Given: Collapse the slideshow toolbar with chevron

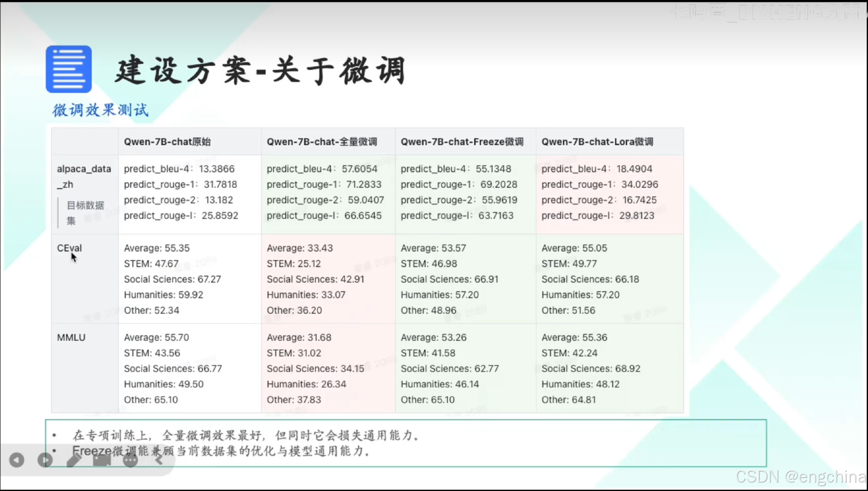Looking at the screenshot, I should pos(159,460).
